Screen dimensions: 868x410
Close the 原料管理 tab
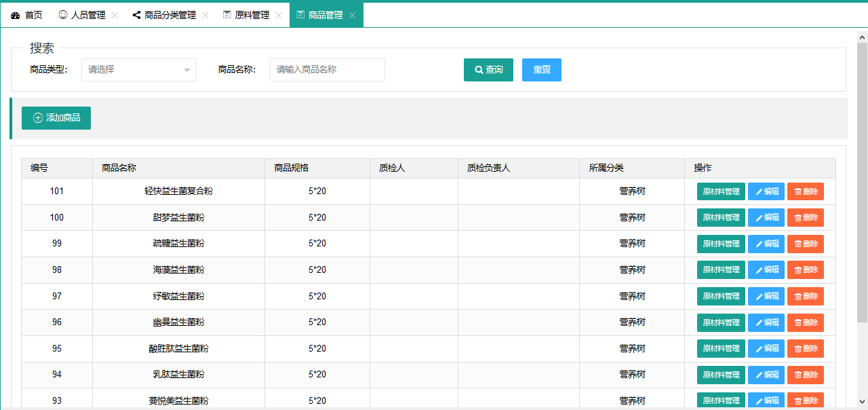point(279,15)
